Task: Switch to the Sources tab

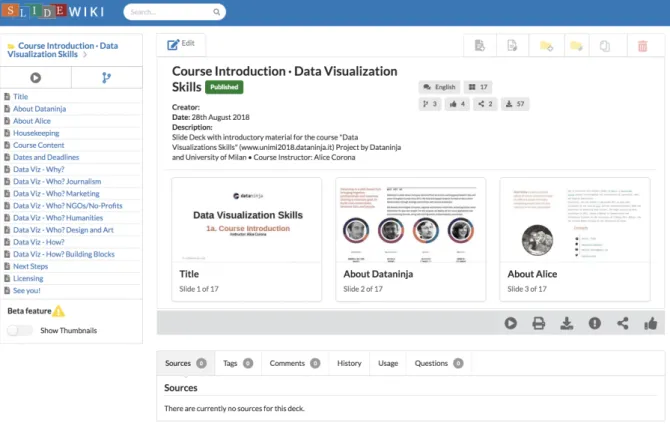Action: (185, 364)
